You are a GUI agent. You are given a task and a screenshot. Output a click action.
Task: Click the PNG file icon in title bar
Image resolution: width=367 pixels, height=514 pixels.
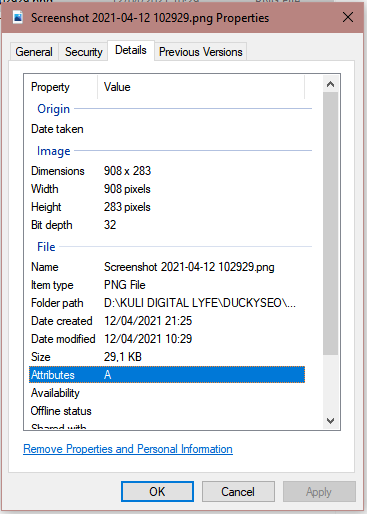point(18,17)
